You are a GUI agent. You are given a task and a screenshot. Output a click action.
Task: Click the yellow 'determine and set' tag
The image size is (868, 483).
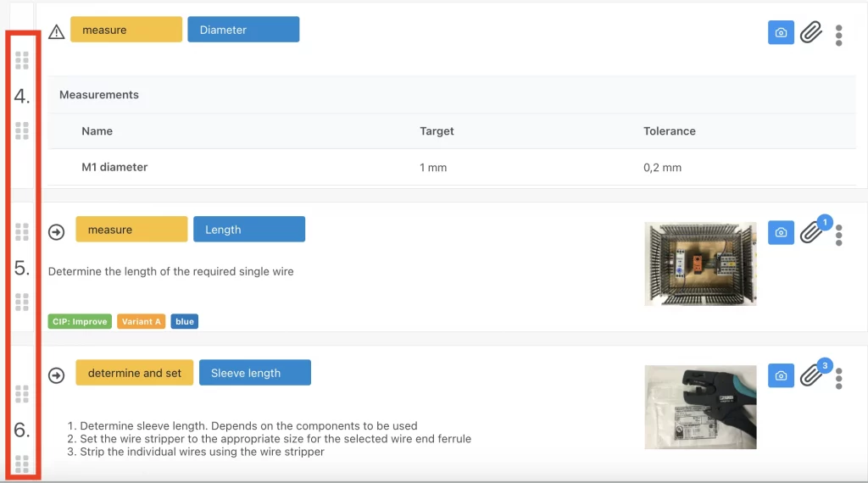click(135, 373)
